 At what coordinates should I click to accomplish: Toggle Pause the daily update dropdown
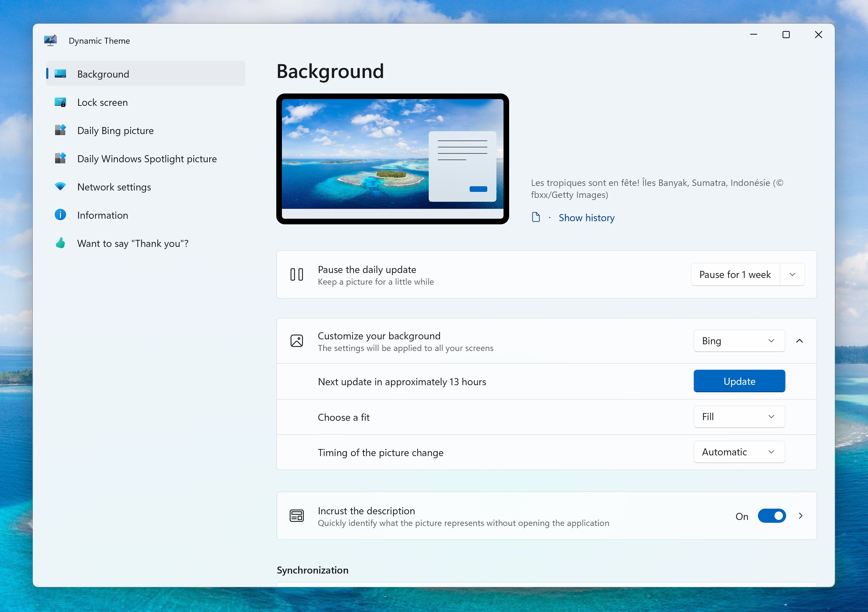coord(792,274)
